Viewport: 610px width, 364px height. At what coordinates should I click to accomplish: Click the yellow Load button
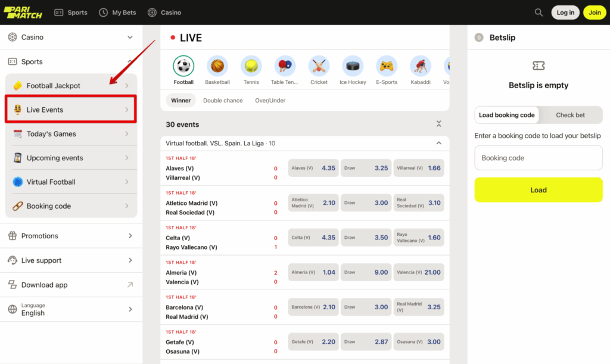coord(538,189)
